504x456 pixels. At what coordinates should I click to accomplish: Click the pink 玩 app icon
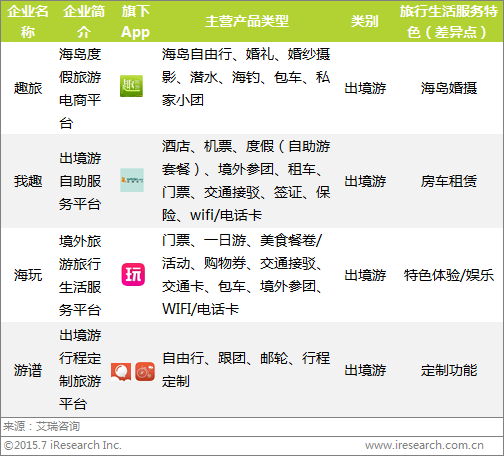[133, 274]
